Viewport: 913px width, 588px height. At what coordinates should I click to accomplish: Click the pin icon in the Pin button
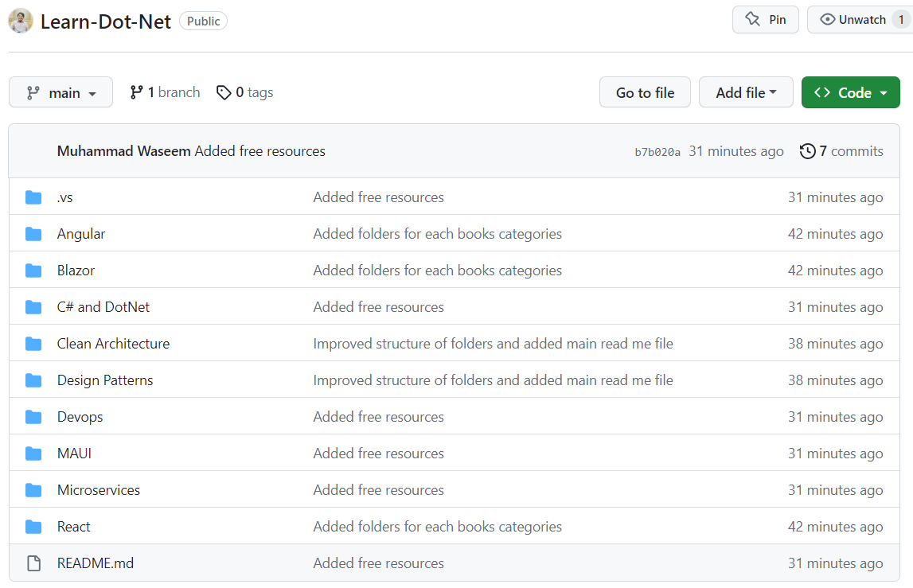click(752, 19)
